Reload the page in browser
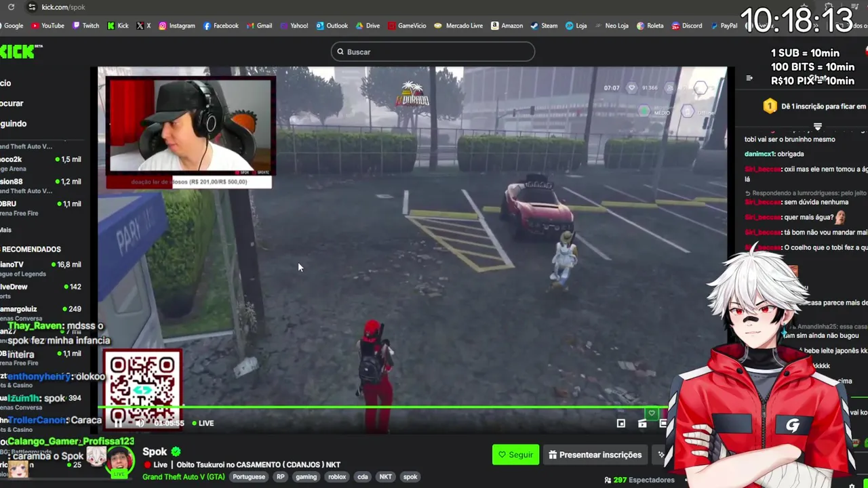 (12, 7)
